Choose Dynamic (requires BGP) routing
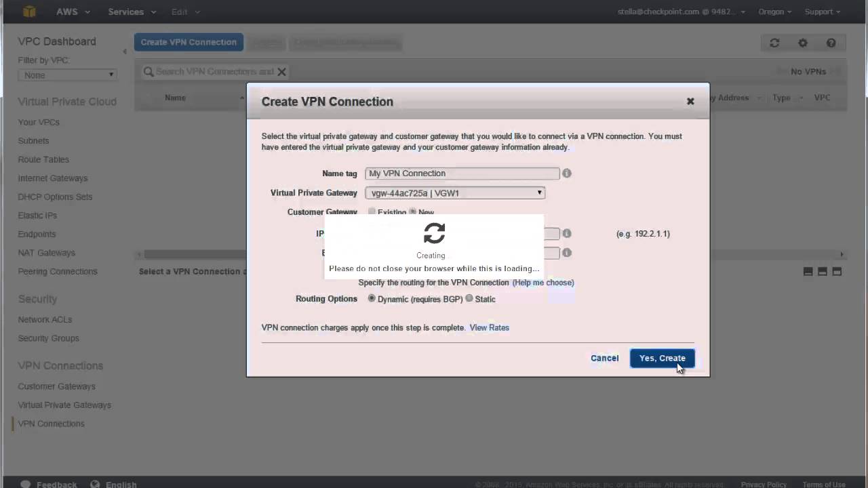This screenshot has height=488, width=868. coord(372,298)
